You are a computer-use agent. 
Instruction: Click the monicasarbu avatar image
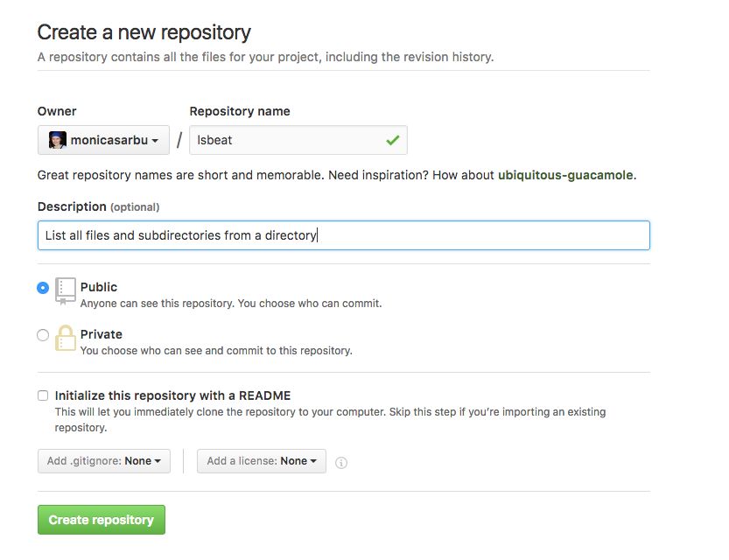(x=57, y=140)
